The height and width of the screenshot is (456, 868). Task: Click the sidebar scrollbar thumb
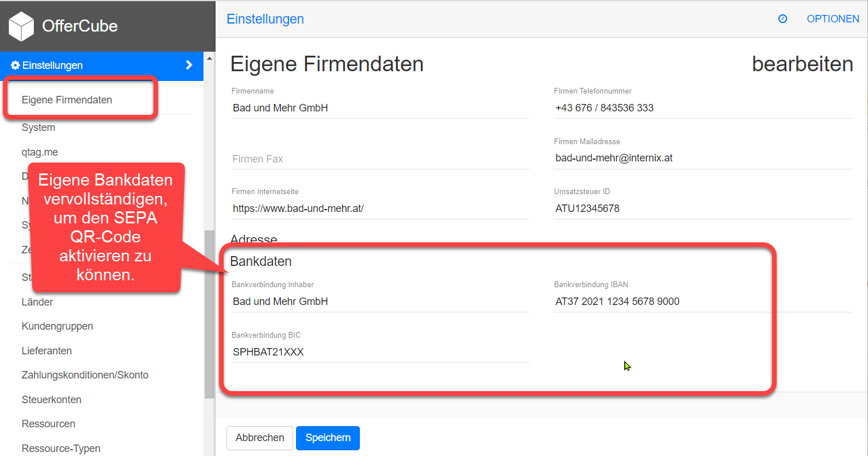209,314
